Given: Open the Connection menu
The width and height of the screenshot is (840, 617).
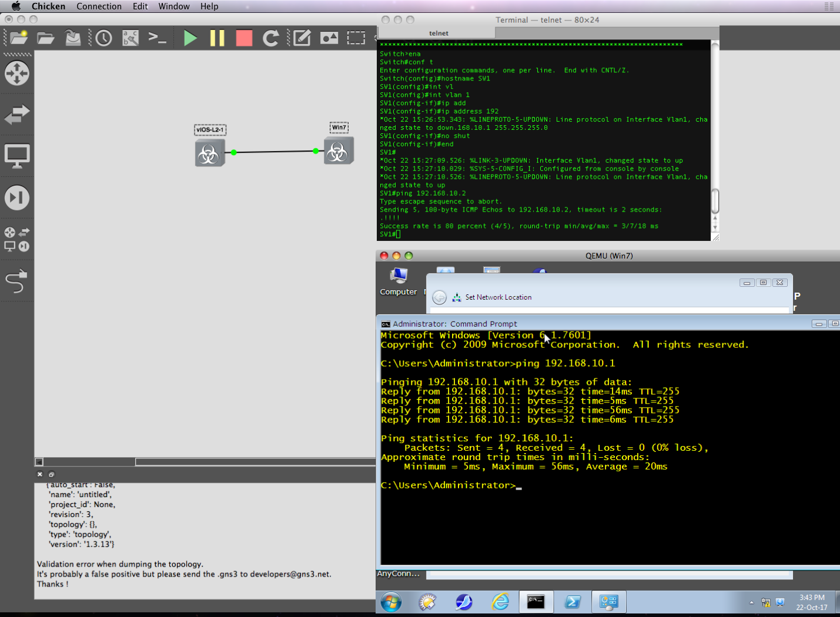Looking at the screenshot, I should point(99,6).
